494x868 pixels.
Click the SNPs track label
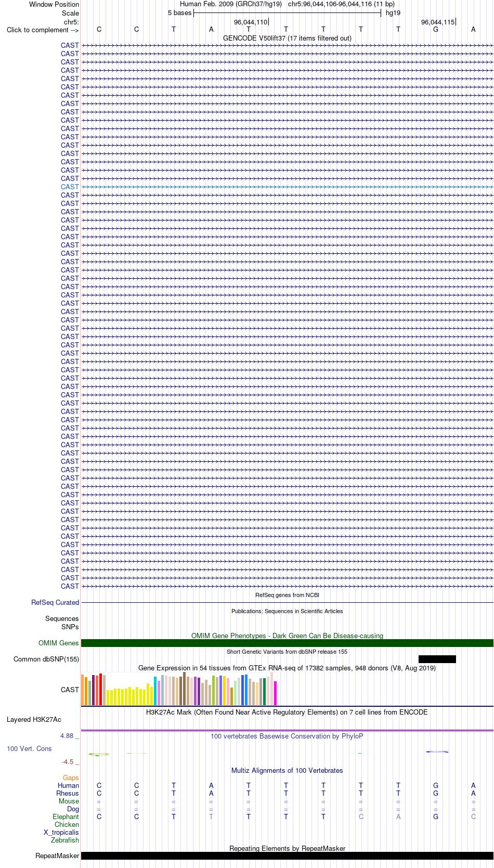coord(70,627)
